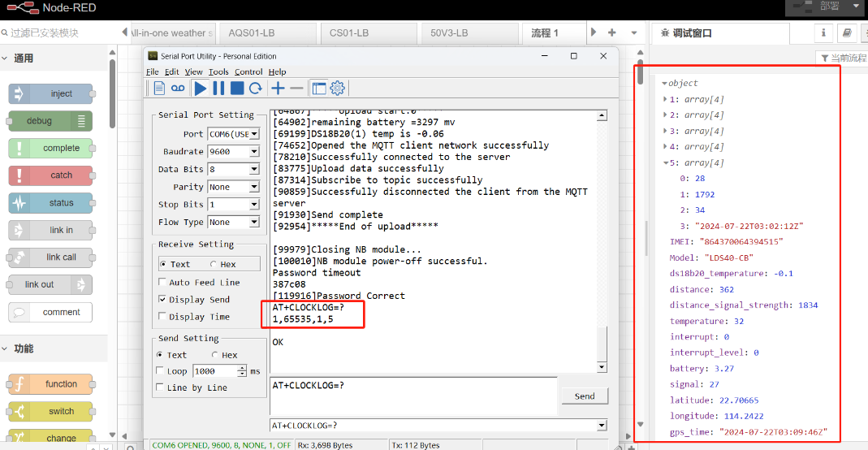Enable Display Time checkbox
The width and height of the screenshot is (868, 450).
(x=162, y=316)
